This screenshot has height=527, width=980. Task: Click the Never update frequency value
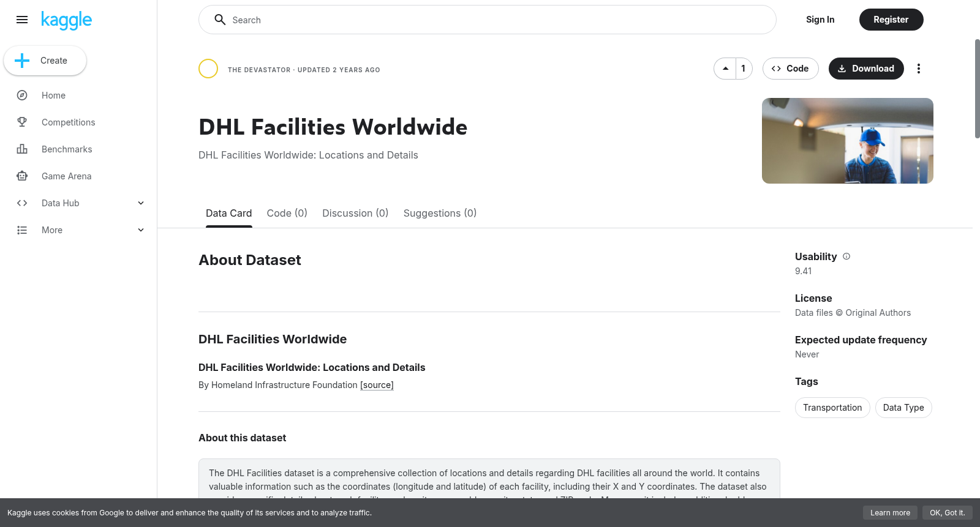pos(807,354)
